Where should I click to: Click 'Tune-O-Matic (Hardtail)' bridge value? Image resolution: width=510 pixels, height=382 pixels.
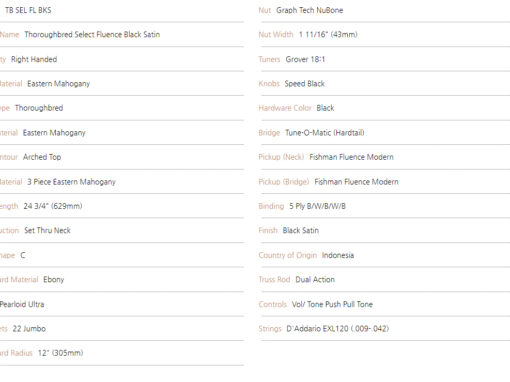point(325,133)
